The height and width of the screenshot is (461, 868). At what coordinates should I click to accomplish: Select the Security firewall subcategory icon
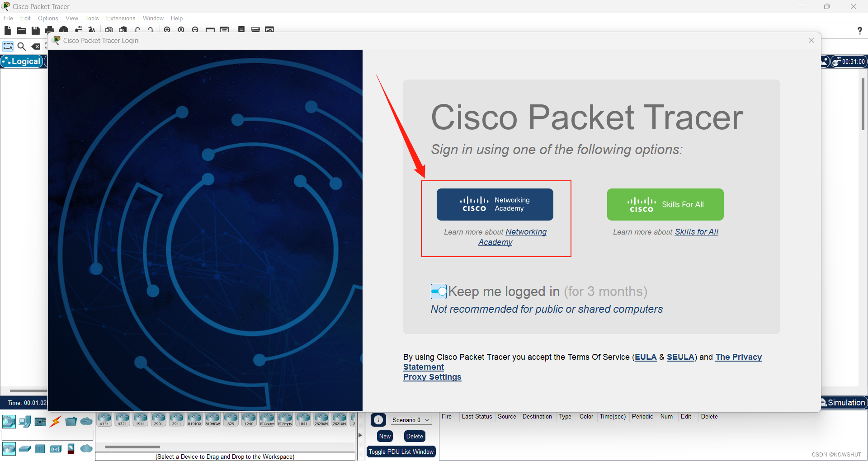tap(71, 449)
